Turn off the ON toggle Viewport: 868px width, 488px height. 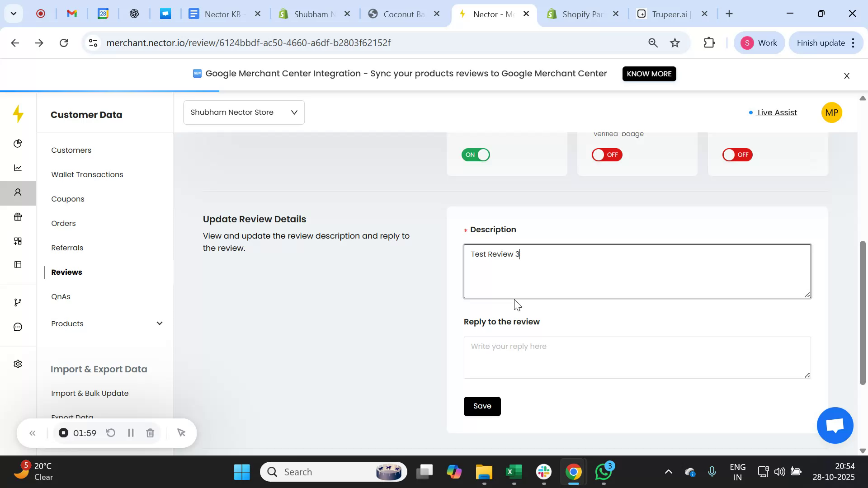(x=476, y=155)
